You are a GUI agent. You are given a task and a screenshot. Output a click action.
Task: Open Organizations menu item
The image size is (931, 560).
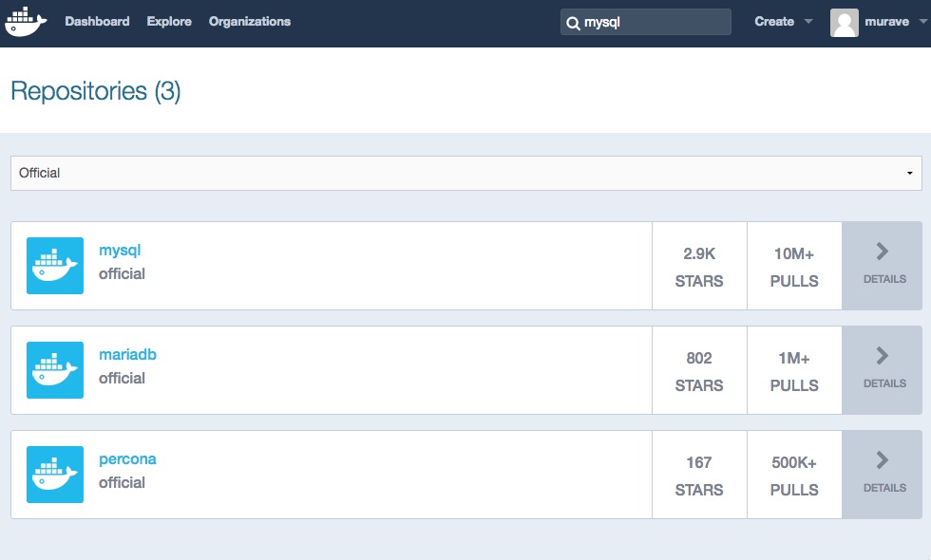[249, 21]
